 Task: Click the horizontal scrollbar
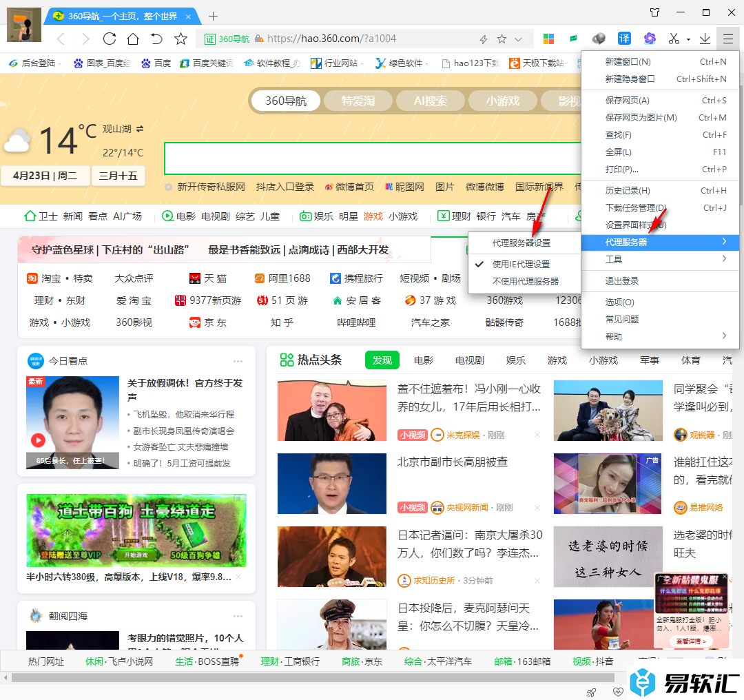click(x=313, y=677)
